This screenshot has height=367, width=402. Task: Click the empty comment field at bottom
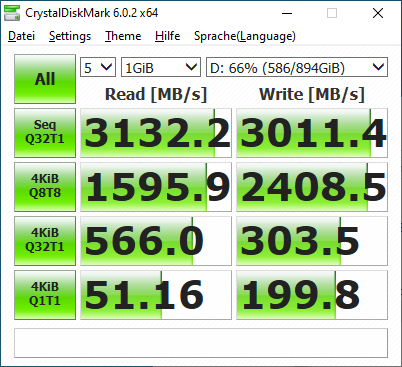(x=201, y=343)
